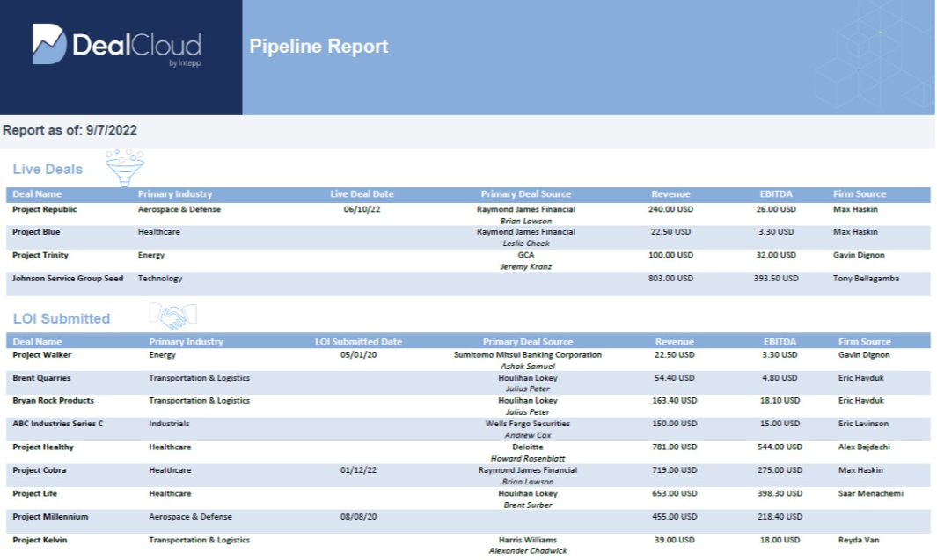The width and height of the screenshot is (937, 560).
Task: Switch to the Pipeline Report header
Action: [x=318, y=46]
